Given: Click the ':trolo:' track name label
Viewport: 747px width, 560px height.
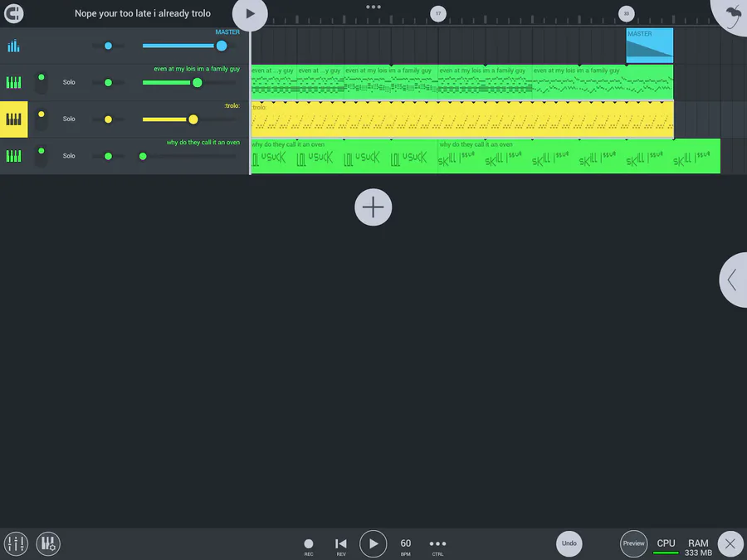Looking at the screenshot, I should pos(232,105).
